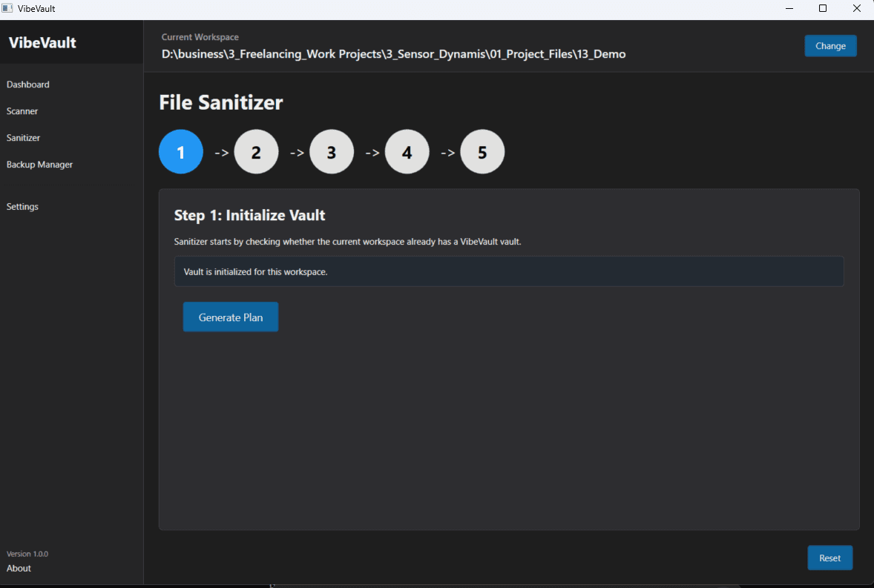Click the File Sanitizer page heading
The width and height of the screenshot is (874, 588).
[221, 102]
